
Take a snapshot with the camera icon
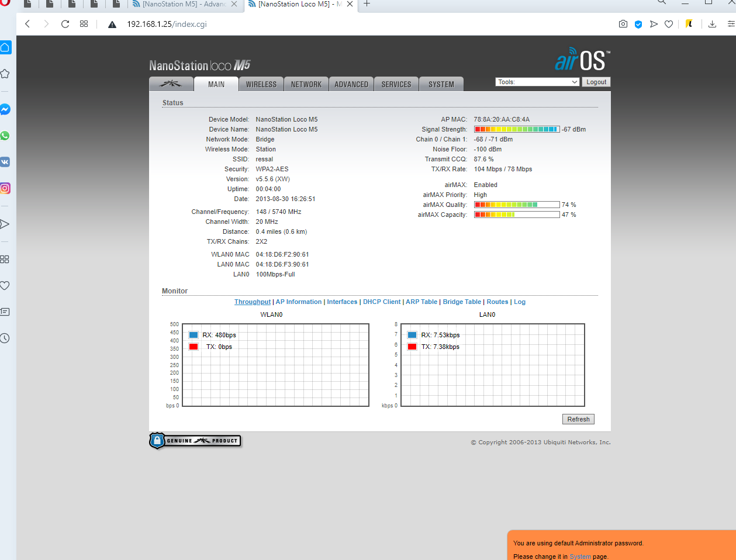pyautogui.click(x=623, y=24)
